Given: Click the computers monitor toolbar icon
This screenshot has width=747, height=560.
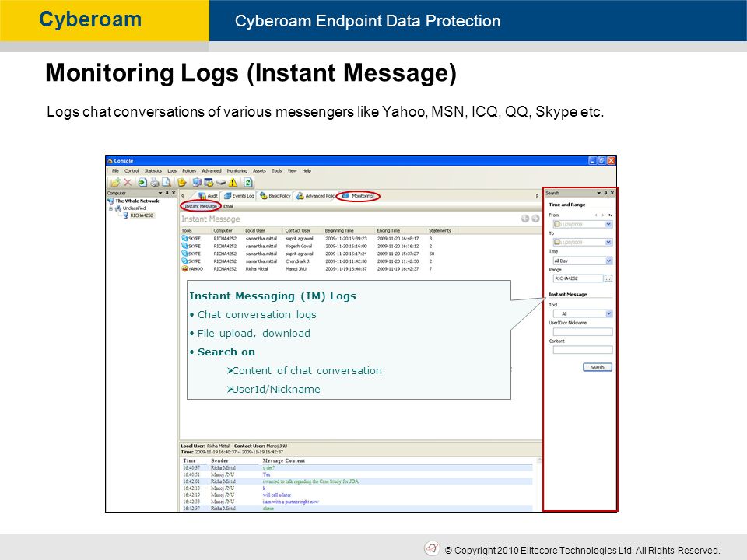Looking at the screenshot, I should coord(197,182).
